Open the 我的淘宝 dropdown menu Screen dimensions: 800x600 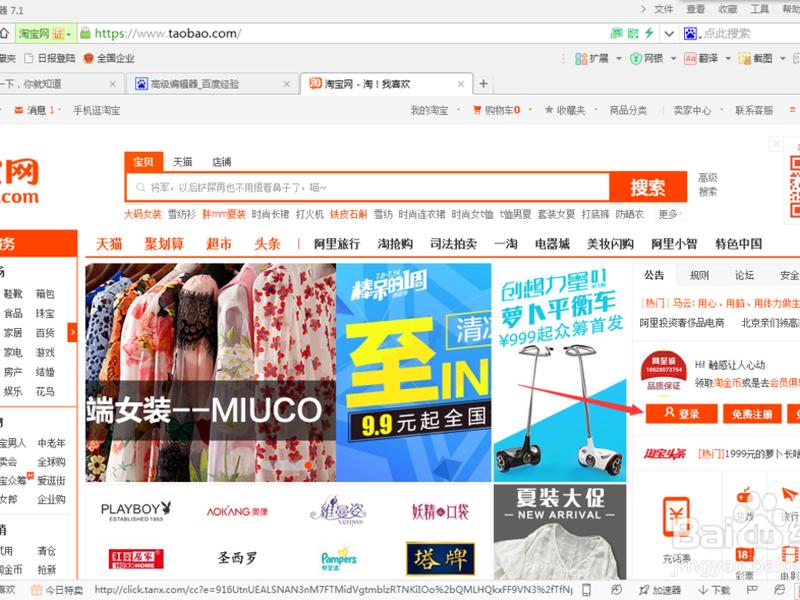click(x=435, y=110)
